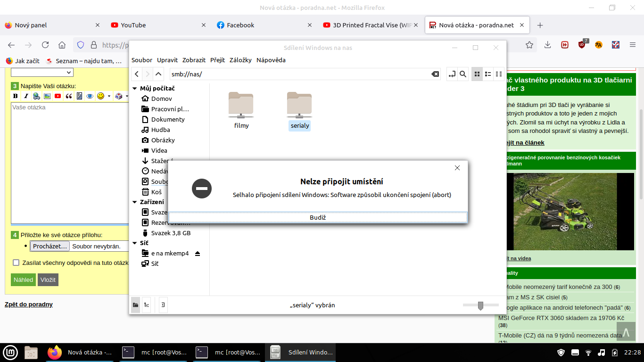Open a new Firefox tab with plus

540,25
